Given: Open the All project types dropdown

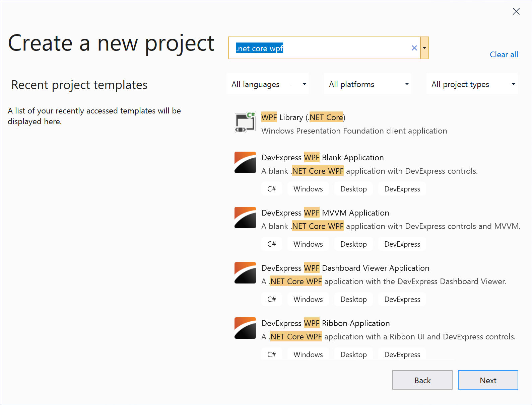Looking at the screenshot, I should point(472,84).
